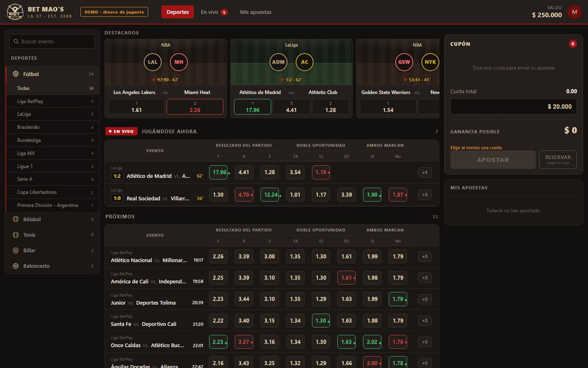Screen dimensions: 588x368
Task: Pick the 2.26 Miami Heat odds in Destacados
Action: click(195, 107)
